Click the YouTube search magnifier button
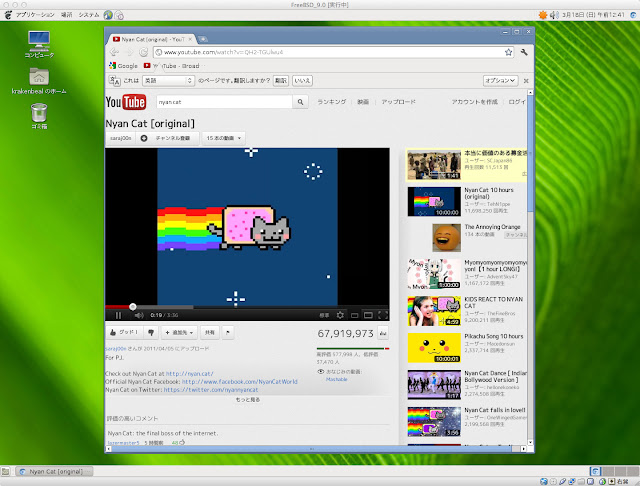Image resolution: width=640 pixels, height=486 pixels. 300,102
